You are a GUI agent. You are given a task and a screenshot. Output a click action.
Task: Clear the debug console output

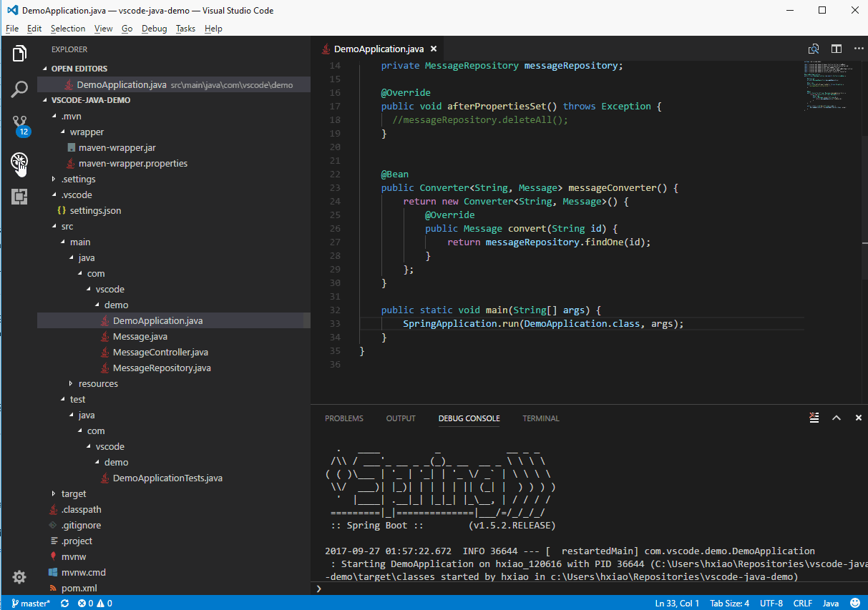pyautogui.click(x=814, y=418)
